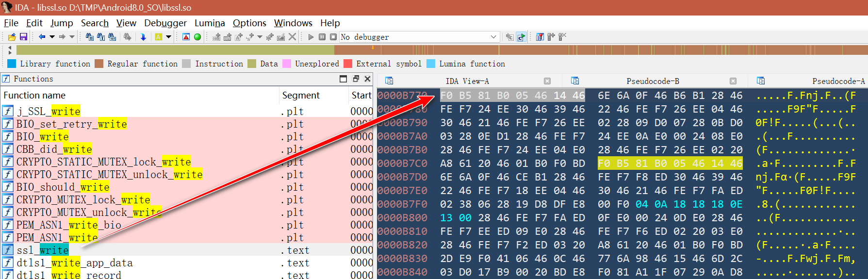Terminate the process with the stop button

pos(333,37)
